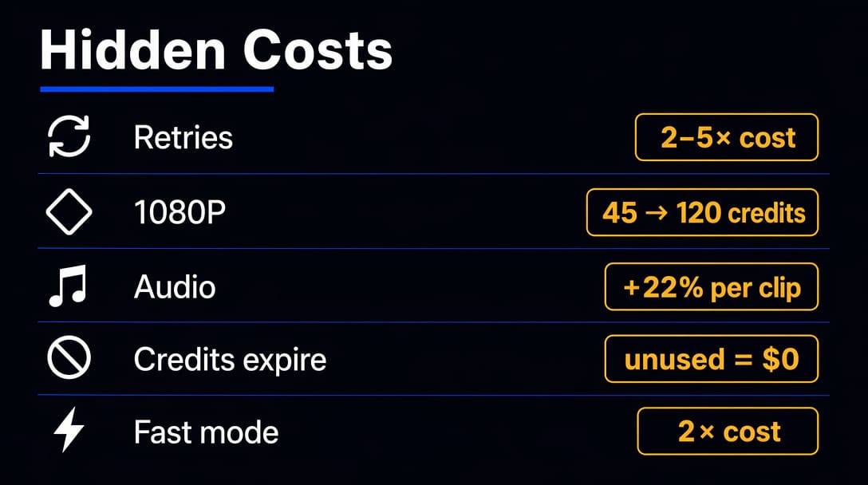Image resolution: width=868 pixels, height=485 pixels.
Task: Click the lightning bolt Fast mode icon
Action: [69, 432]
